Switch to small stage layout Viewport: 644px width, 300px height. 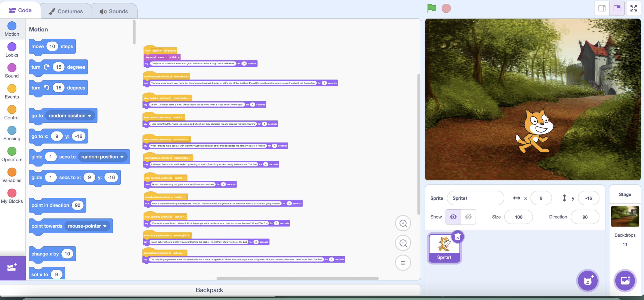[602, 8]
